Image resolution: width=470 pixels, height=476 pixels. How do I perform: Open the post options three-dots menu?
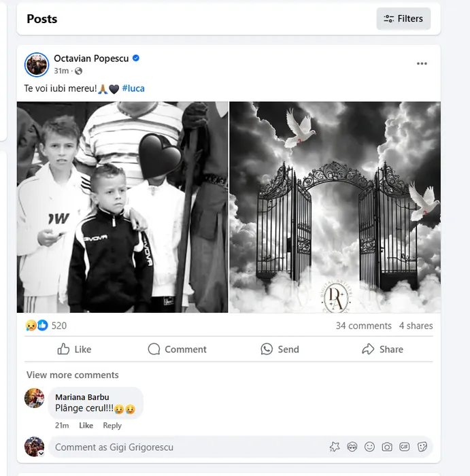pyautogui.click(x=422, y=64)
